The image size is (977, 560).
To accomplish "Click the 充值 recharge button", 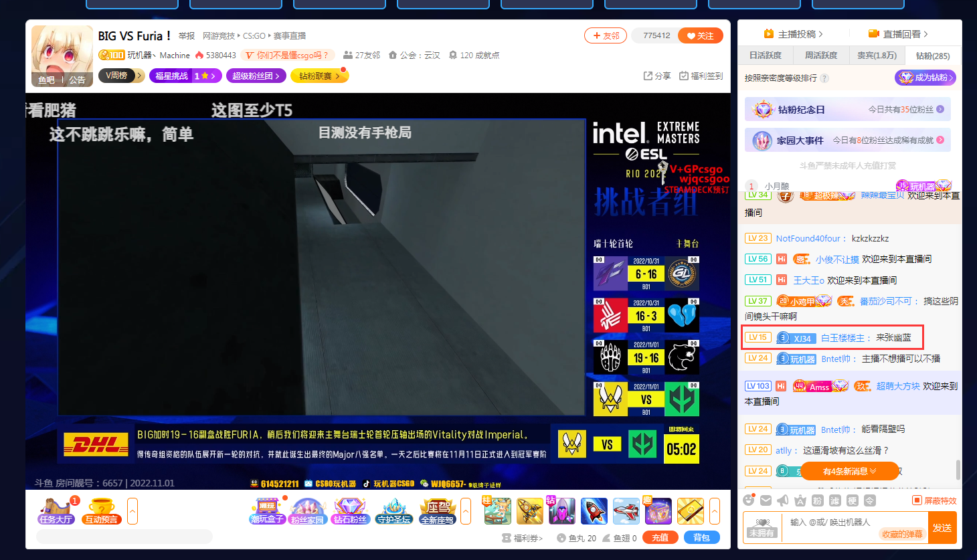I will [x=660, y=537].
